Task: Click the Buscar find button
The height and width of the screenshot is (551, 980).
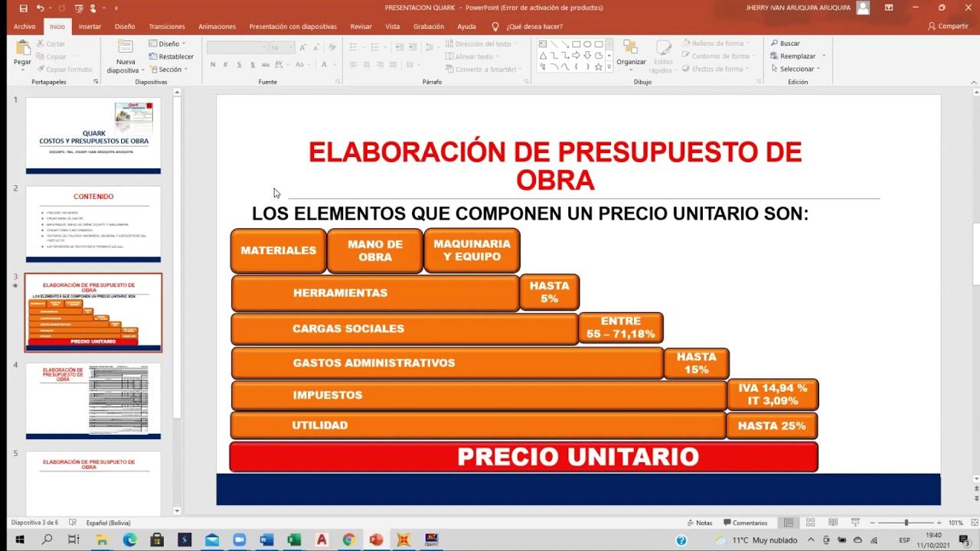Action: tap(786, 44)
